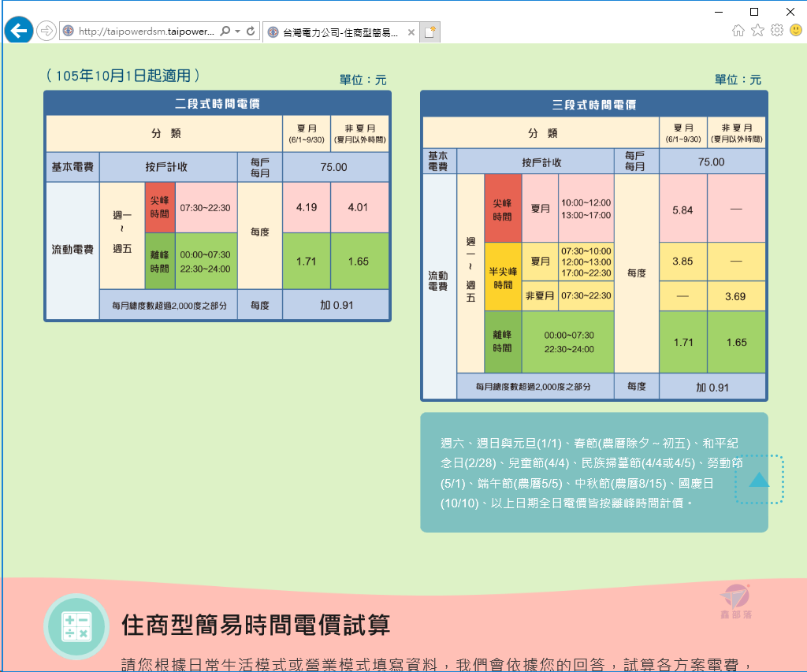The image size is (807, 672).
Task: Click the red 尖峰時間 cell in two-stage table
Action: 159,207
